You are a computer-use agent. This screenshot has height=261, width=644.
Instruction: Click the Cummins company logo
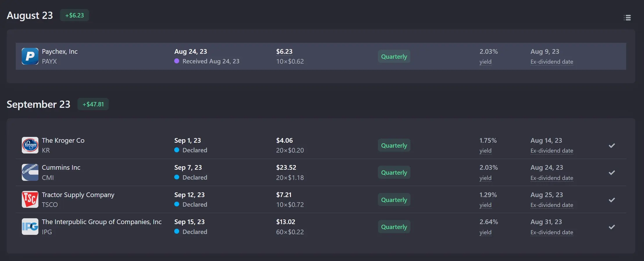point(30,172)
